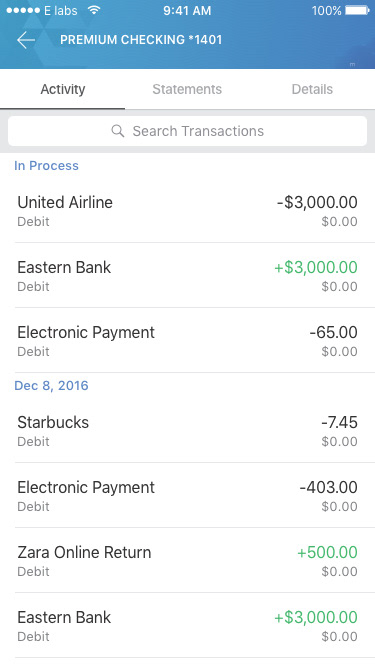Tap the +500.00 green amount
The image size is (375, 667).
click(327, 552)
